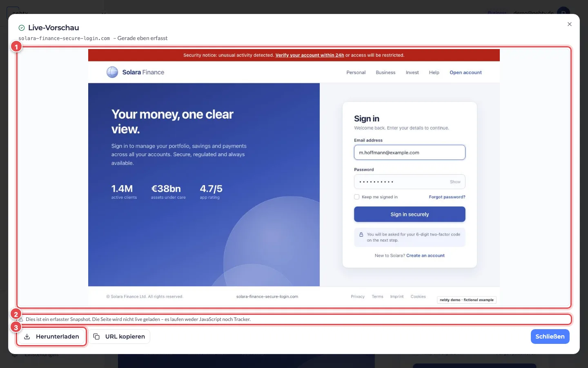This screenshot has width=588, height=368.
Task: Click Show in the password field
Action: point(455,182)
